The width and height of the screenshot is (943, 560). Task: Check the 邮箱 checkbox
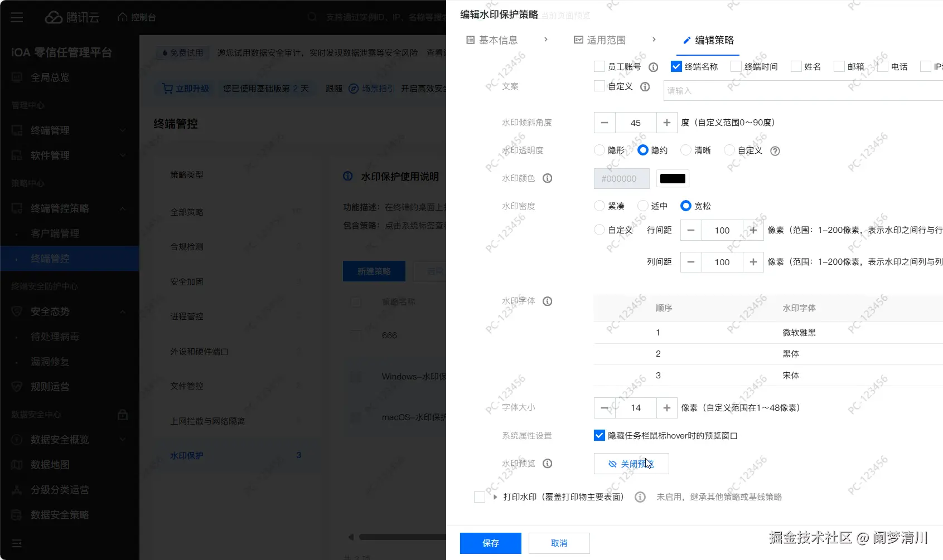839,67
